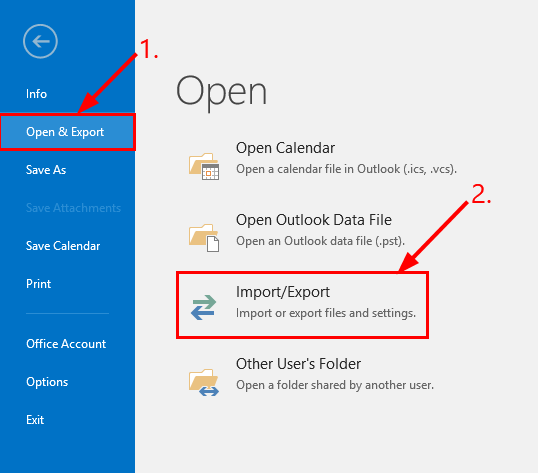Launch the Import/Export wizard title
Viewport: 538px width, 473px height.
coord(283,292)
